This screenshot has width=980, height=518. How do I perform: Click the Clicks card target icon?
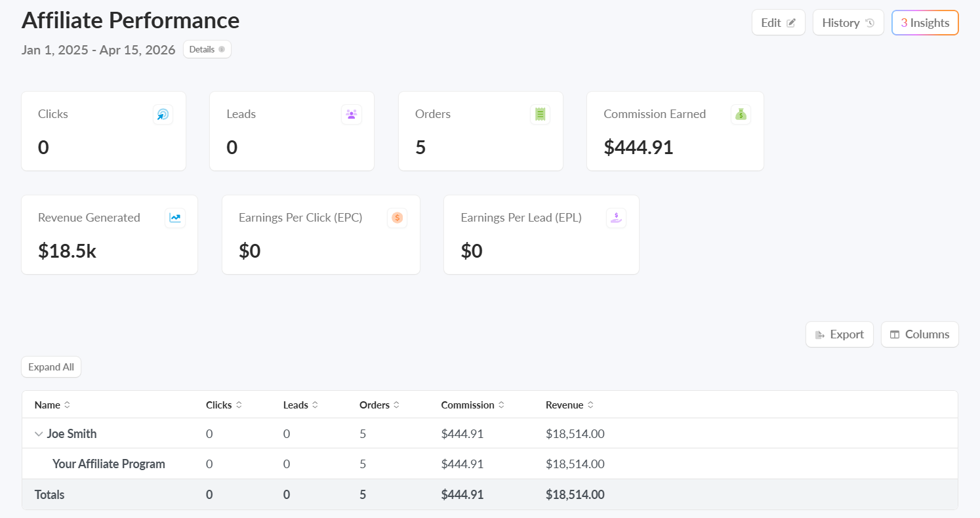click(163, 115)
